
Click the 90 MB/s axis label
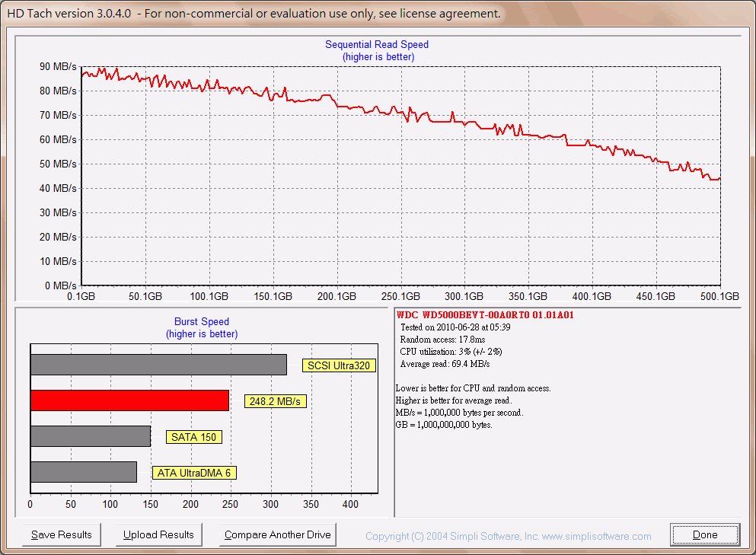(58, 66)
